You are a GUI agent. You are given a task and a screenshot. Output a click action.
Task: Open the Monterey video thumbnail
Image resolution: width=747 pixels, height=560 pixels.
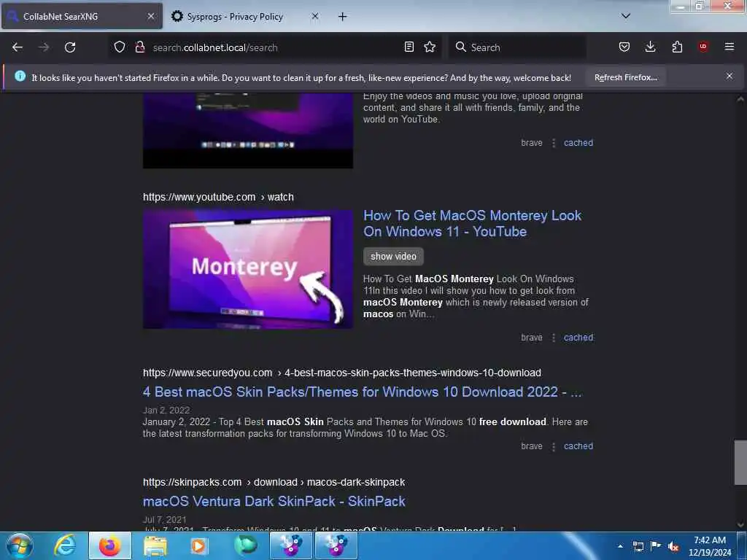click(x=248, y=269)
